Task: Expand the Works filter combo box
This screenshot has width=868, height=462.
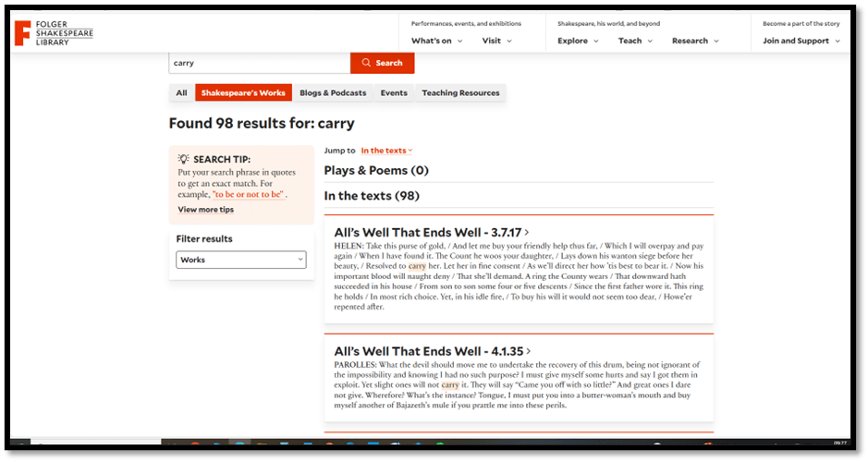Action: (x=240, y=260)
